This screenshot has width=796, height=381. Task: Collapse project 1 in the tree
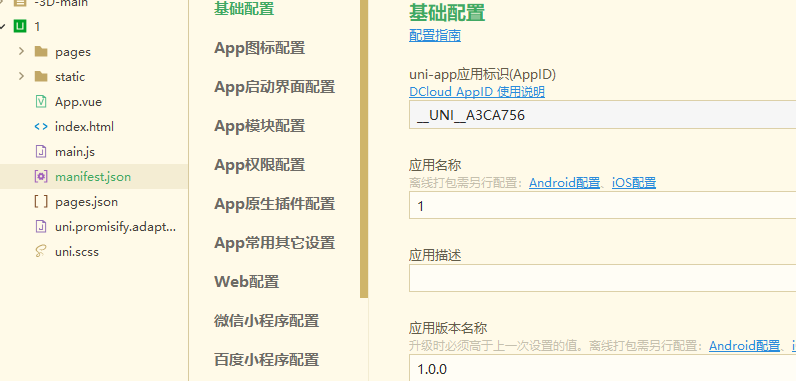coord(3,26)
